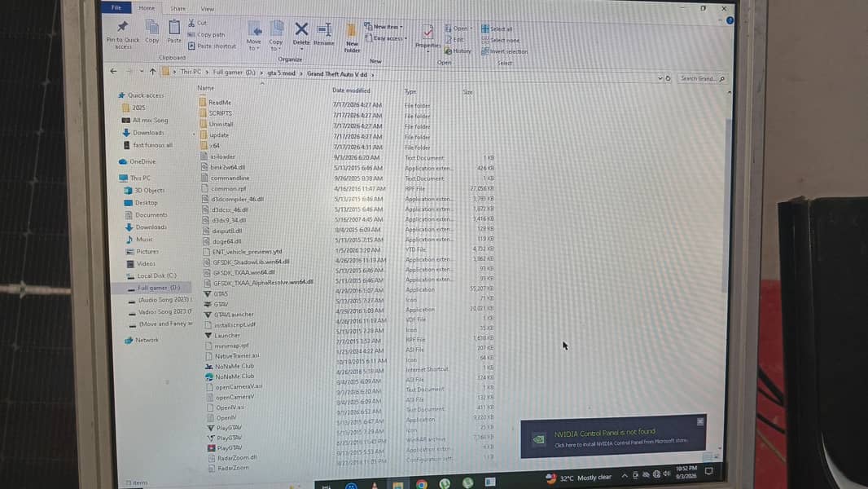This screenshot has height=489, width=868.
Task: Open weather widget 32°C Mostly clear
Action: click(x=579, y=478)
